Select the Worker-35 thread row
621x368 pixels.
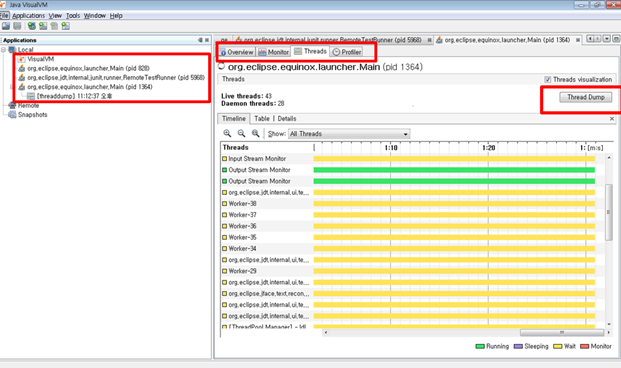pyautogui.click(x=412, y=237)
